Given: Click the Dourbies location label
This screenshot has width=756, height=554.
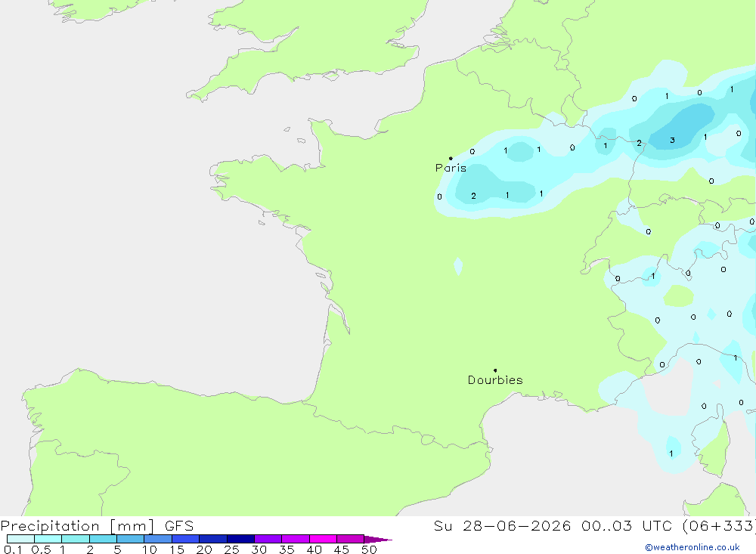Looking at the screenshot, I should tap(495, 380).
